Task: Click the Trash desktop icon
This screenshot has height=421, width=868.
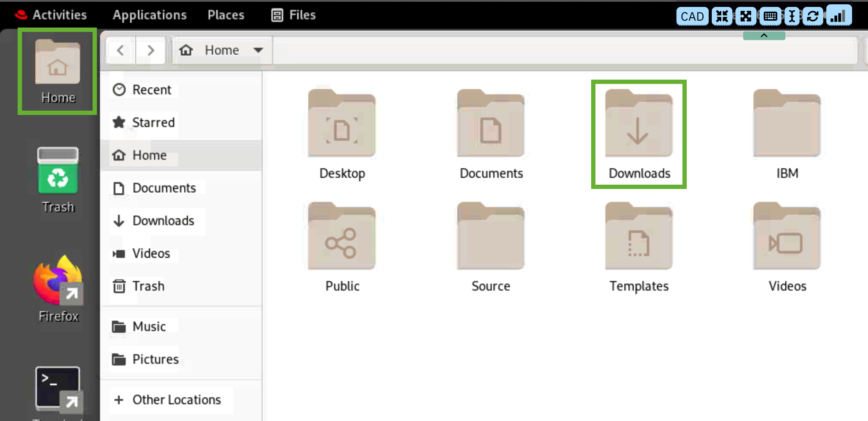Action: 58,172
